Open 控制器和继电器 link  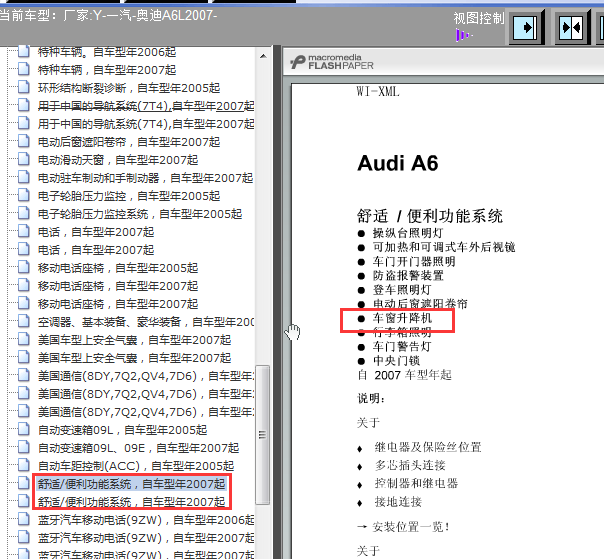tap(416, 483)
